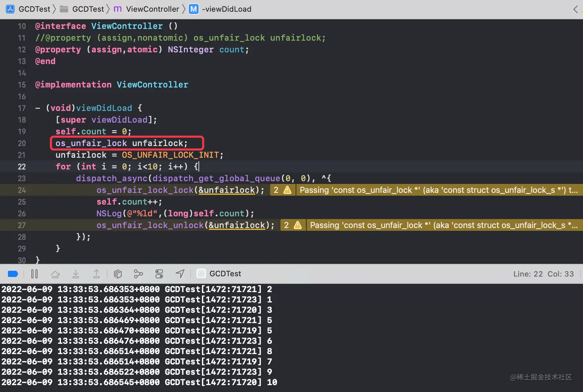The height and width of the screenshot is (392, 583).
Task: Click 'os_unfair_lock unfairlock;' on line 20
Action: 121,143
